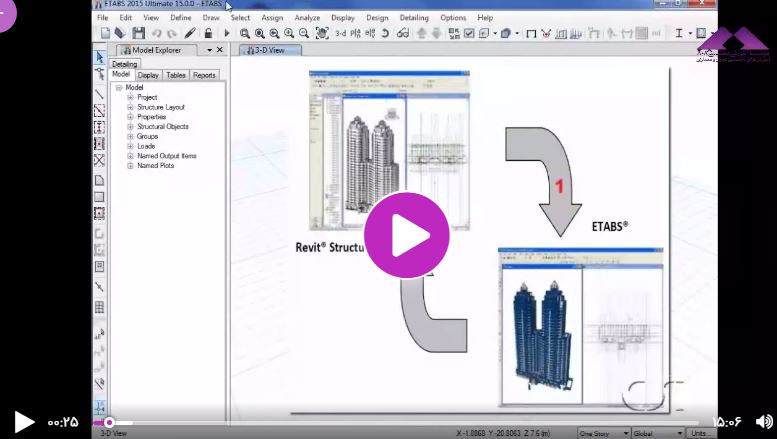This screenshot has width=777, height=439.
Task: Click the large purple play button
Action: pos(406,235)
